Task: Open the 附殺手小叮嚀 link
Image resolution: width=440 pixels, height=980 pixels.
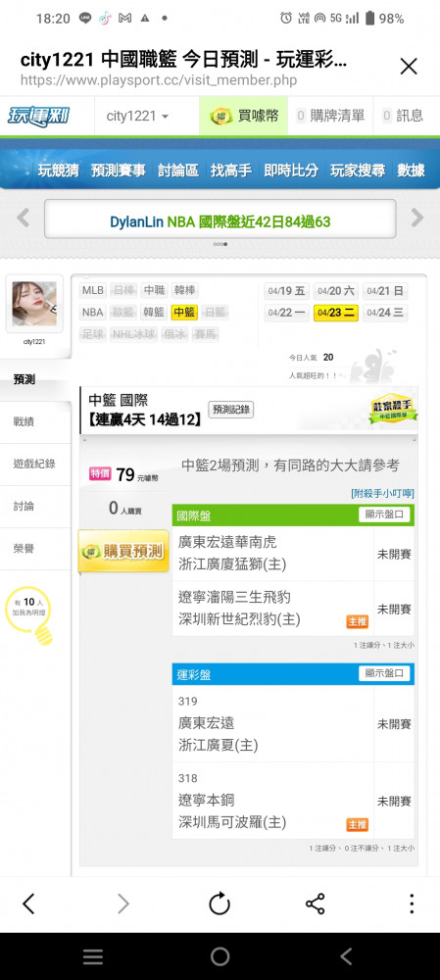Action: coord(382,493)
